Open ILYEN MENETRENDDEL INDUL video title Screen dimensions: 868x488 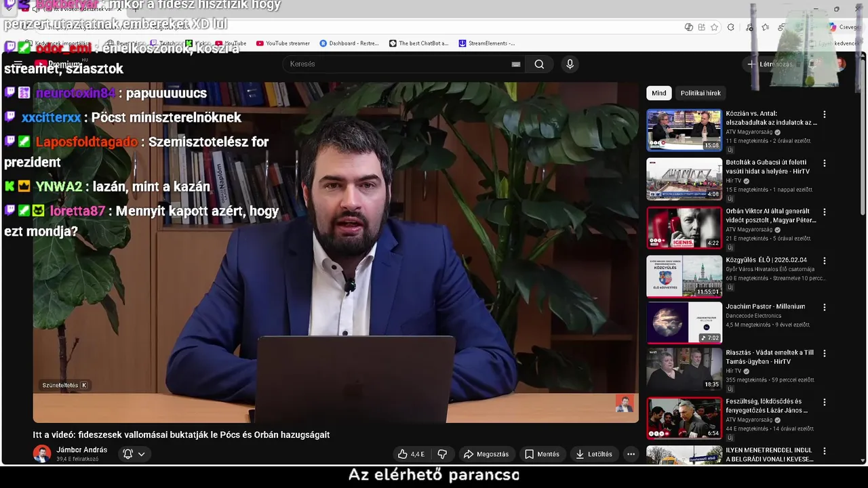tap(770, 455)
